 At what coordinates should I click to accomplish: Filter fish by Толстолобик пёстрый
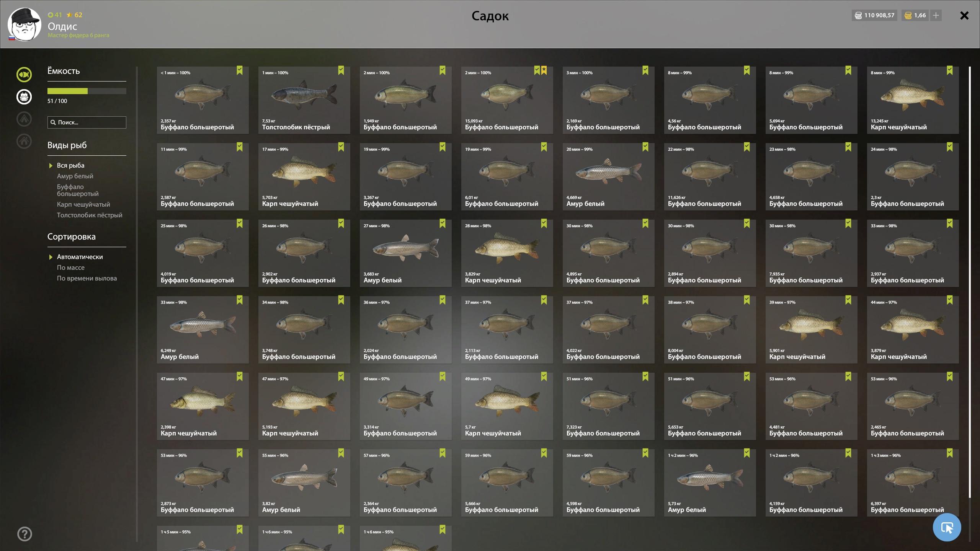click(90, 215)
